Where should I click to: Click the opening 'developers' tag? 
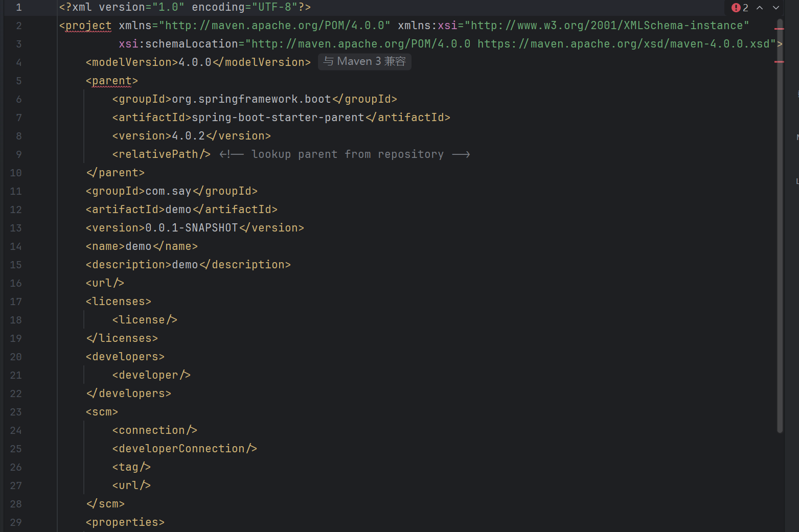[125, 357]
